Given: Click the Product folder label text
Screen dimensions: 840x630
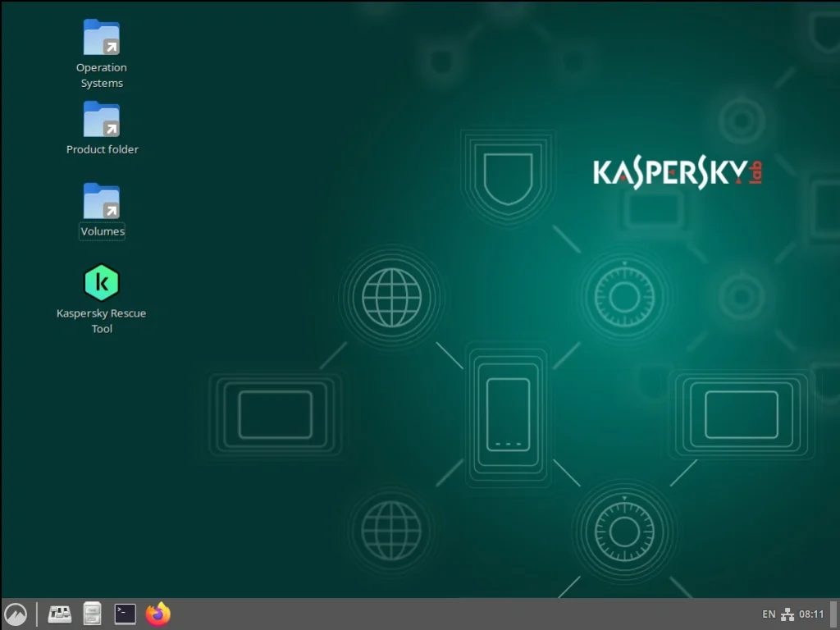Looking at the screenshot, I should point(102,149).
